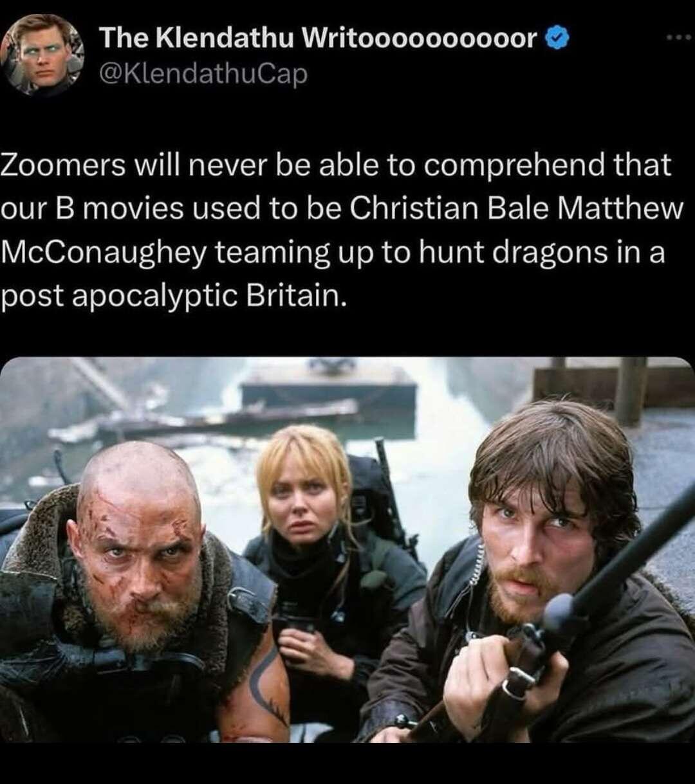Open the KlendathuCap profile avatar
Image resolution: width=695 pixels, height=784 pixels.
[x=43, y=54]
